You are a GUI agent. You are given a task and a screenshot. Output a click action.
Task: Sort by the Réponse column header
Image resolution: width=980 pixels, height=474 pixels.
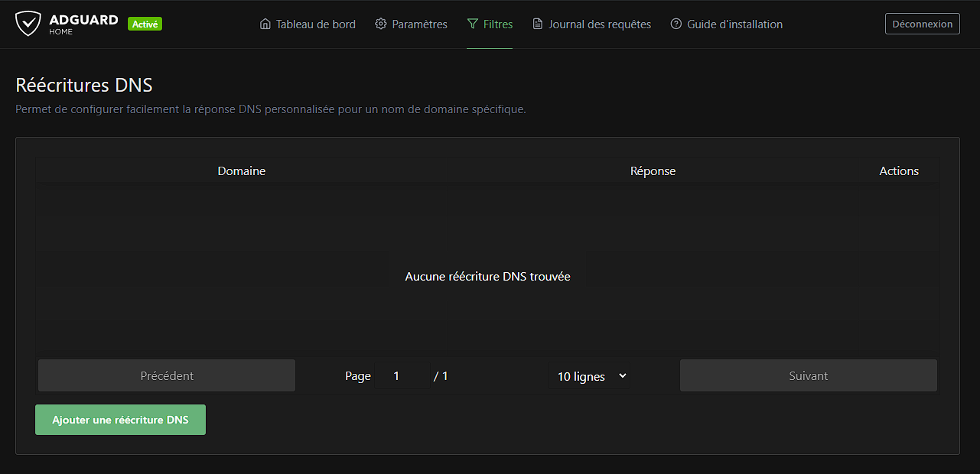[x=653, y=170]
